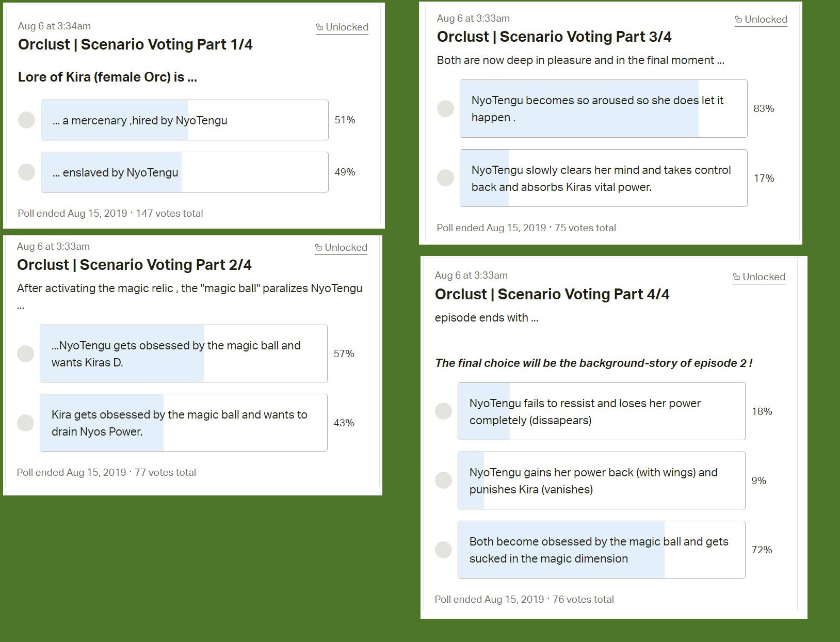Click the Unlocked lock icon on Part 1/4
840x642 pixels.
[319, 27]
